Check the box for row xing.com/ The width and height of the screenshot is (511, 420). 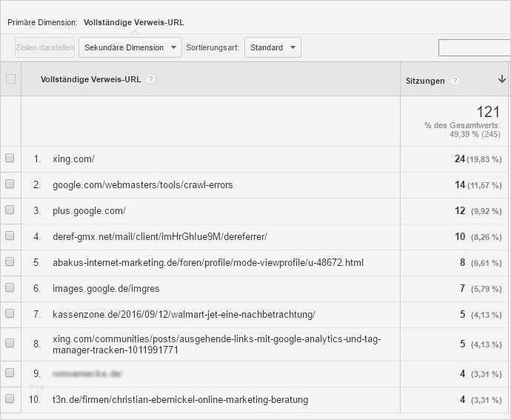tap(10, 159)
